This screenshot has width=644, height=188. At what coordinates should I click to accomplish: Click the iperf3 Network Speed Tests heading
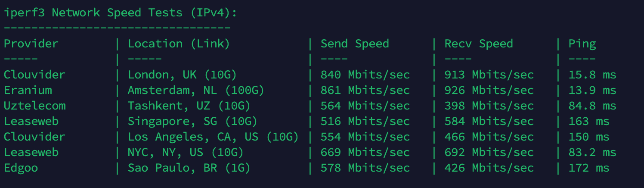(x=120, y=13)
